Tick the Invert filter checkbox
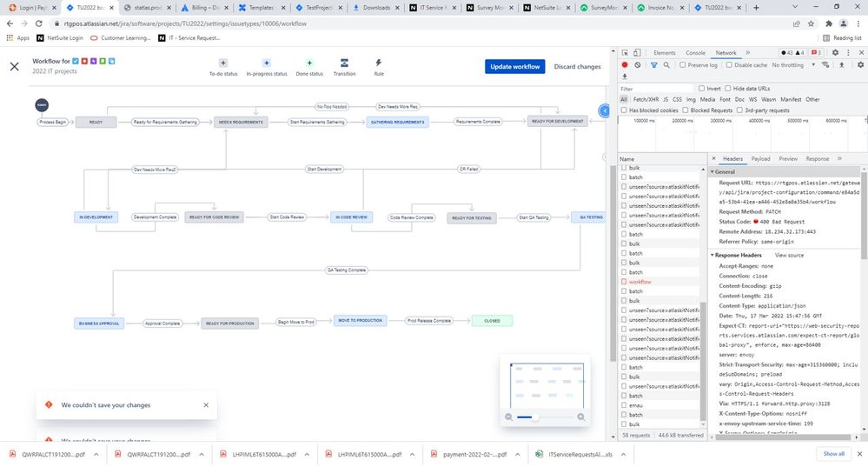Screen dimensions: 868x467 (x=701, y=88)
